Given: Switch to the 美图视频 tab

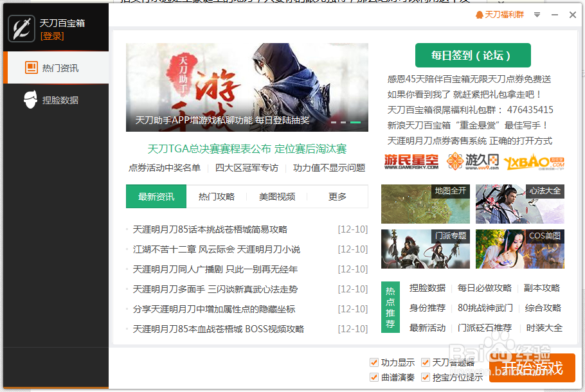Looking at the screenshot, I should coord(277,197).
